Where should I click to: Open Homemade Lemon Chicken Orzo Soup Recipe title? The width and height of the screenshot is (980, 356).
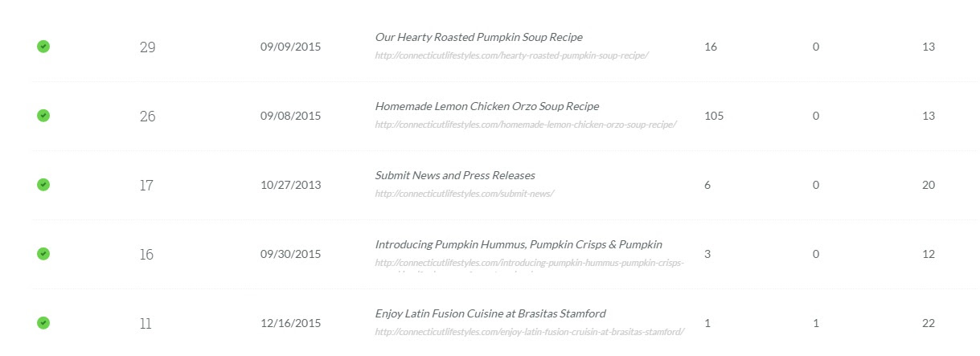[x=486, y=106]
